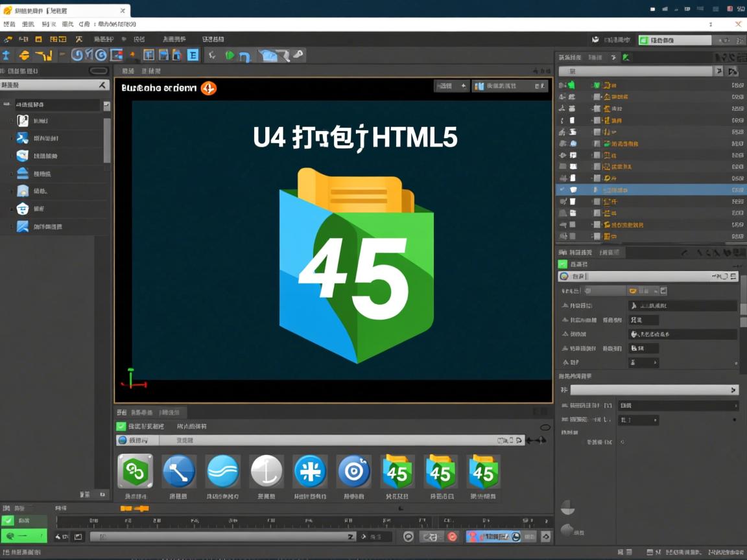Toggle the orange eye icon in the inspector
The height and width of the screenshot is (560, 747).
(634, 291)
